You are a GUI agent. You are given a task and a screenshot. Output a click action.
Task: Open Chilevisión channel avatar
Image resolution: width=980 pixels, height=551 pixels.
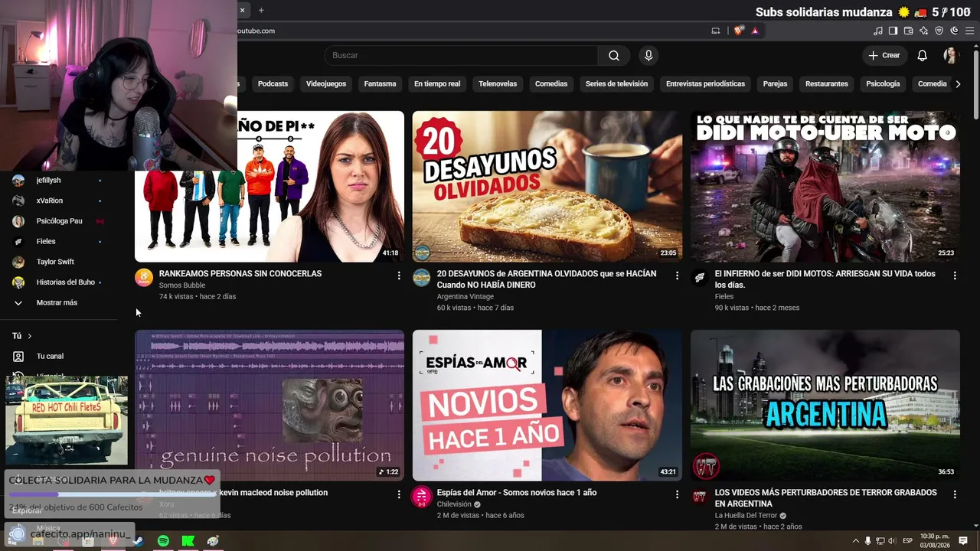(422, 497)
